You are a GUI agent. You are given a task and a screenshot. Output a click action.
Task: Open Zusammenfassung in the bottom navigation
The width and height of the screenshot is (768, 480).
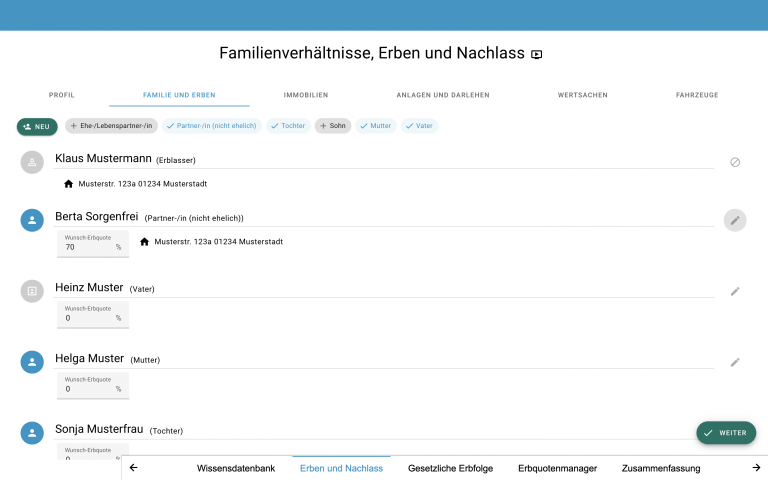click(x=661, y=468)
